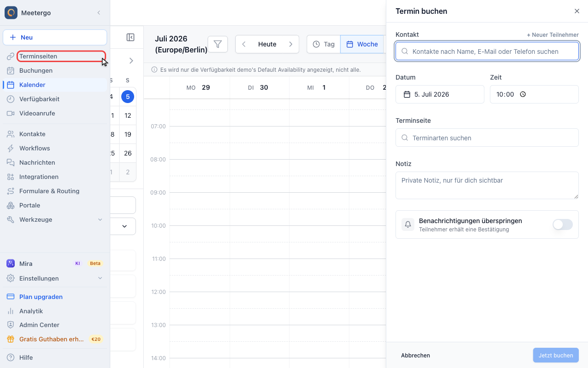Collapse the Meetergo sidebar arrow
This screenshot has width=588, height=368.
click(99, 13)
